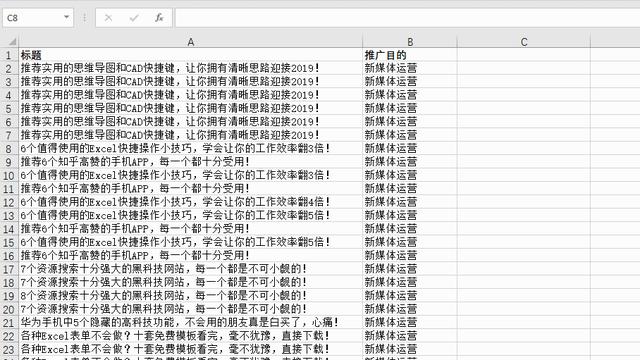Select column B header
640x360 pixels.
click(410, 42)
